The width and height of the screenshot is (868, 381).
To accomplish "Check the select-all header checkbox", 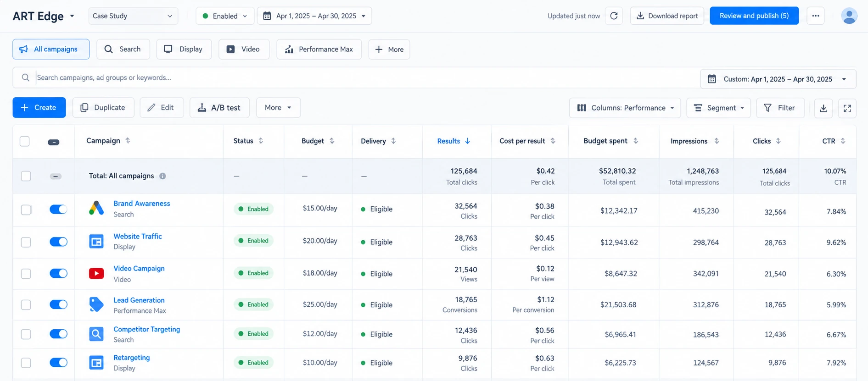I will click(x=25, y=141).
